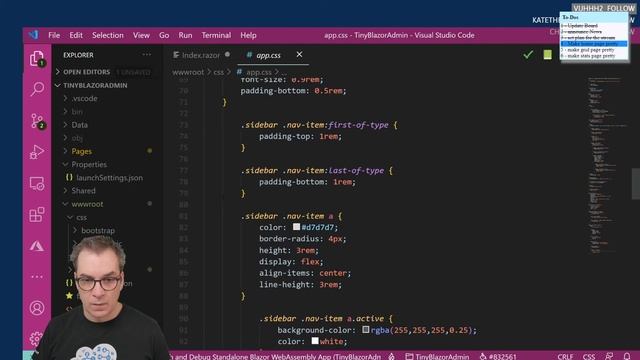Open the File menu
Image resolution: width=640 pixels, height=360 pixels.
[54, 35]
